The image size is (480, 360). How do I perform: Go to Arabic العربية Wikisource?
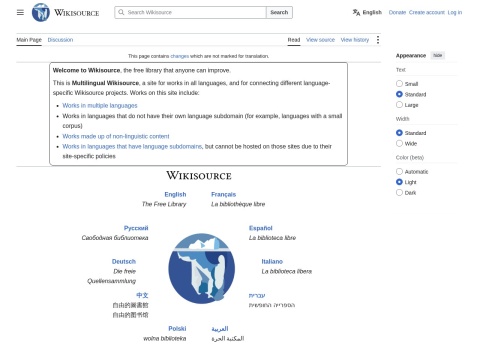[220, 329]
